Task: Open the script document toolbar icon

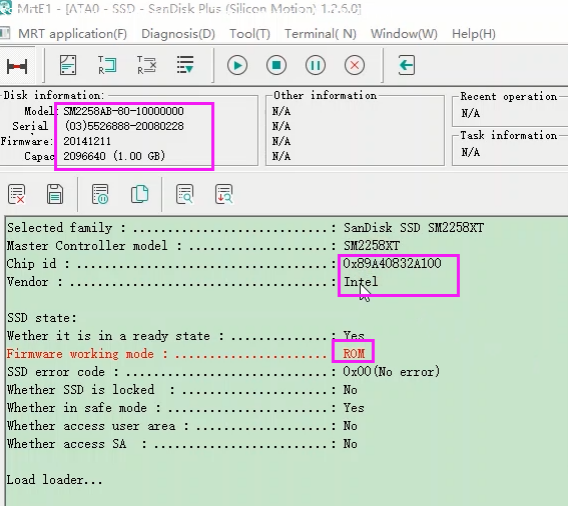Action: (68, 65)
